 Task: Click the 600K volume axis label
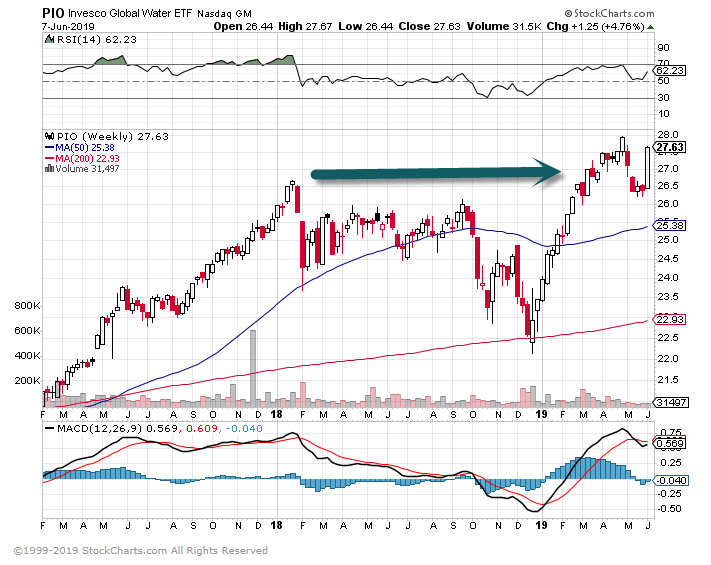coord(27,331)
